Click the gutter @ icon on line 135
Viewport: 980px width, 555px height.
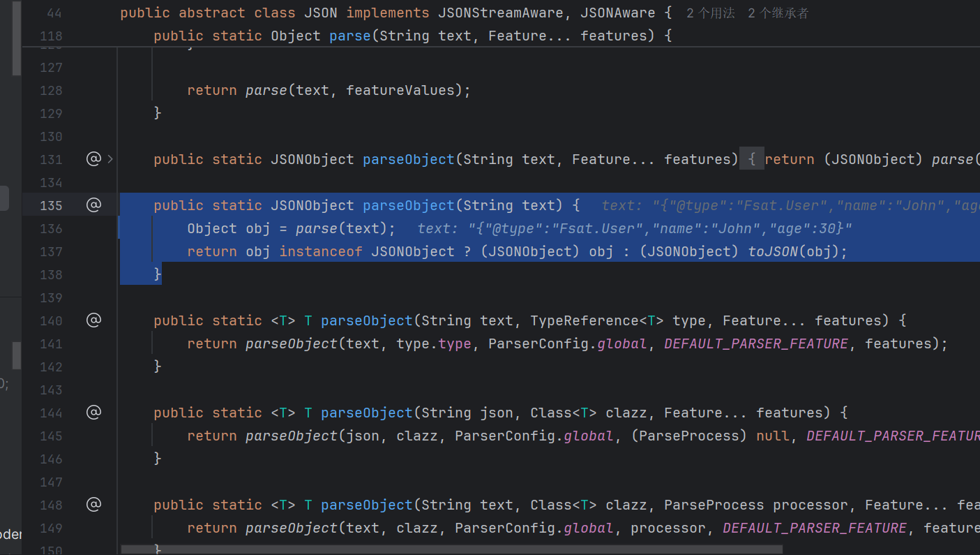point(93,205)
